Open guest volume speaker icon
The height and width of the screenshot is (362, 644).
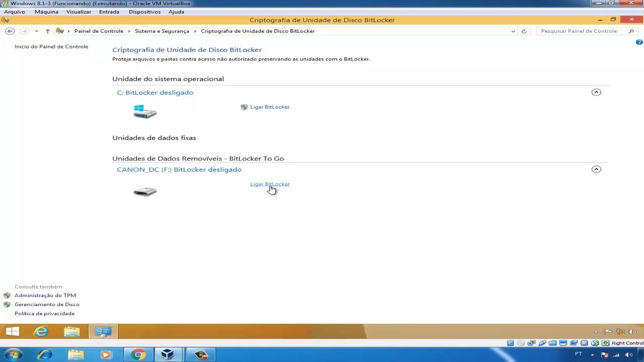tap(632, 332)
